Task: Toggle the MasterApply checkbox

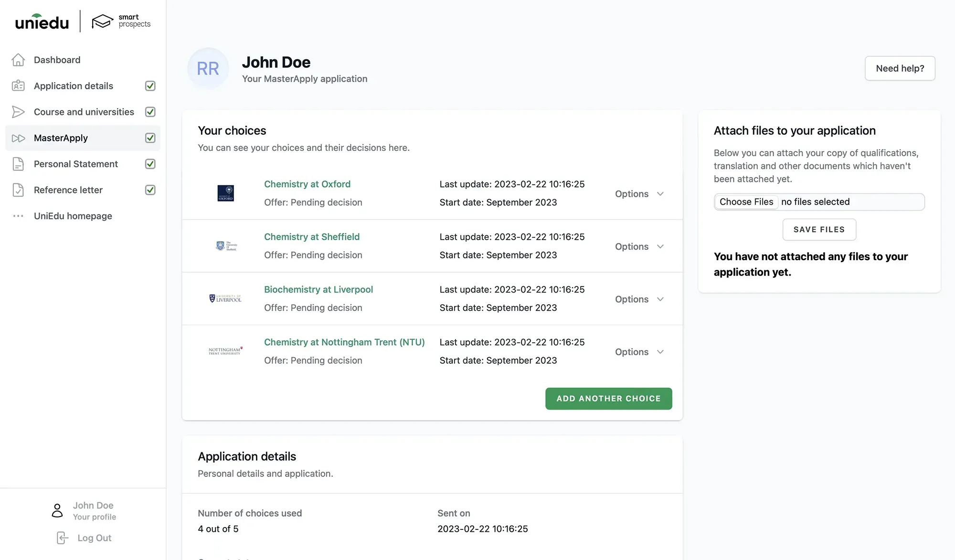Action: click(x=150, y=138)
